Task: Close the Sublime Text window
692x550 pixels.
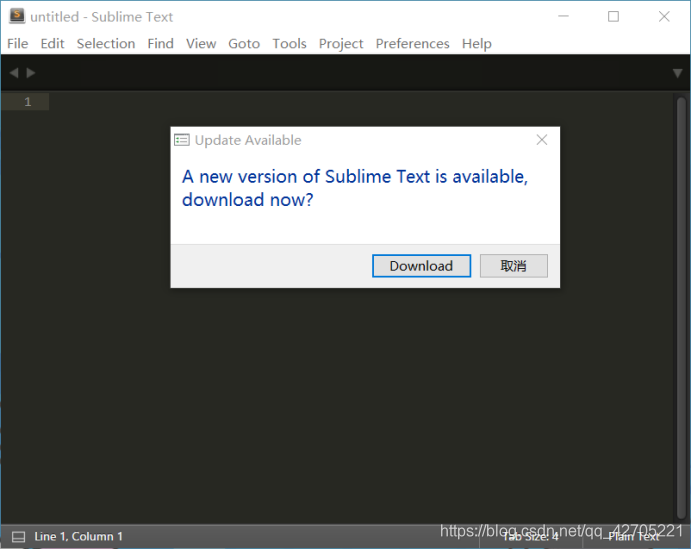Action: click(x=664, y=16)
